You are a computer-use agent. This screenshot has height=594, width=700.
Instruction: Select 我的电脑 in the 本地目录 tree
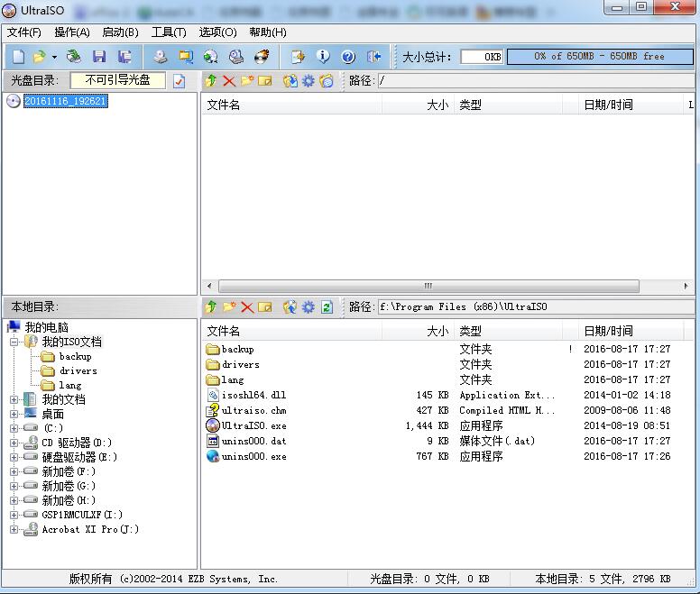[46, 327]
